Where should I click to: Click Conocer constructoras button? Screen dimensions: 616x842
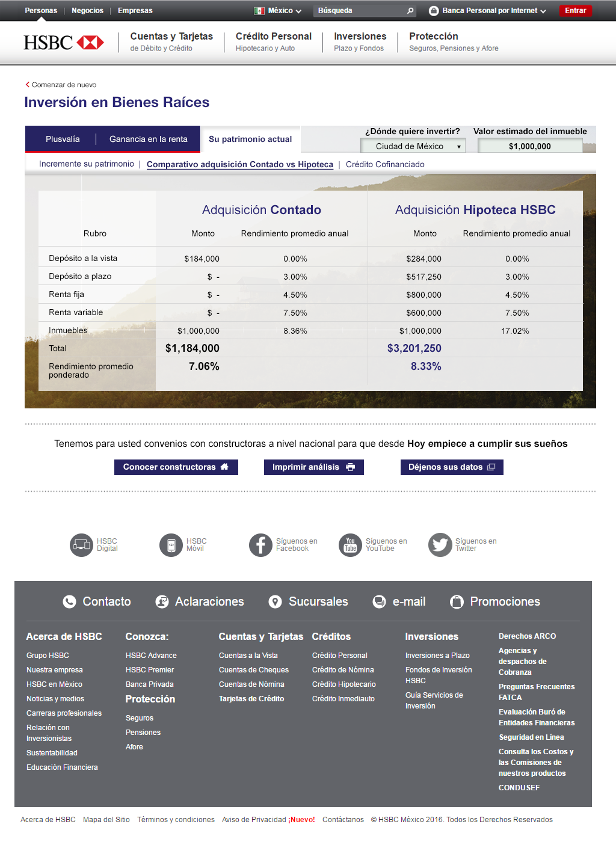(x=176, y=467)
